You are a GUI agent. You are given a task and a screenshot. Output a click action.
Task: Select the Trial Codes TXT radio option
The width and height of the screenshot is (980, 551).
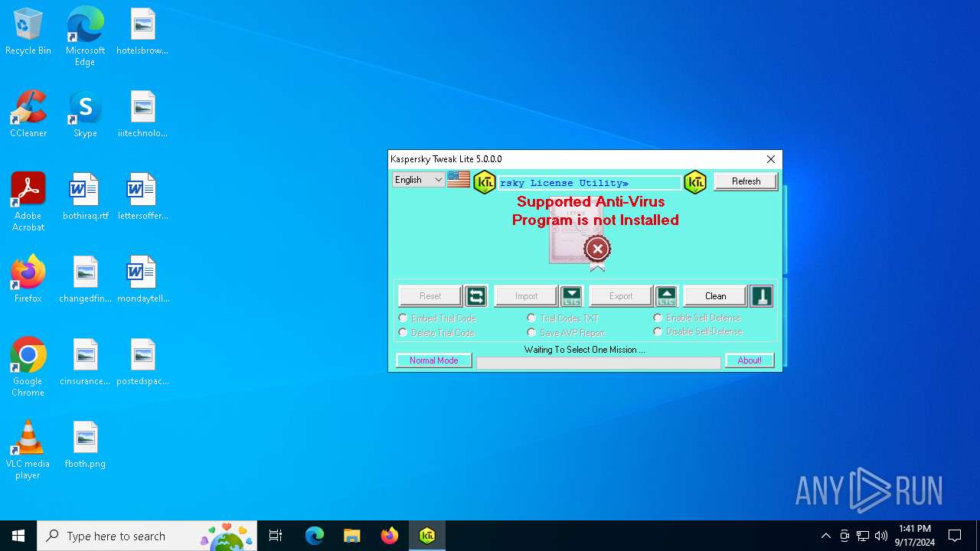tap(563, 318)
